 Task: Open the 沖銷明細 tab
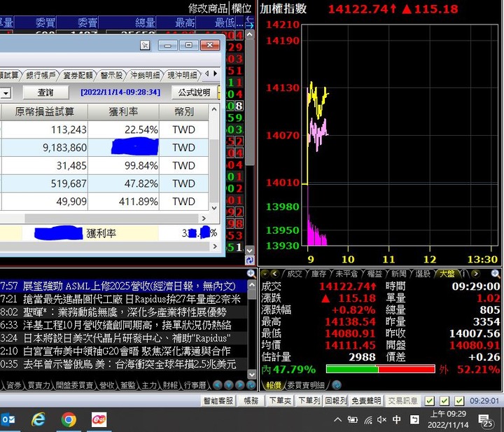pyautogui.click(x=145, y=75)
